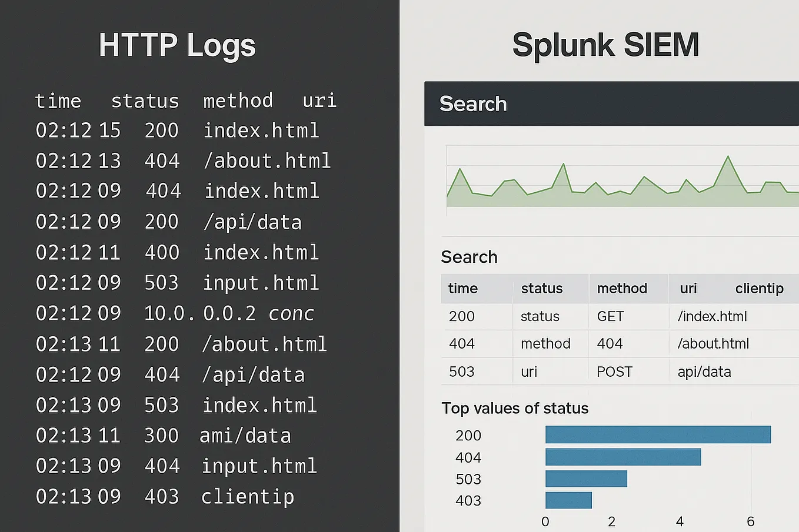799x532 pixels.
Task: Sort by the clientip column header
Action: [x=759, y=288]
